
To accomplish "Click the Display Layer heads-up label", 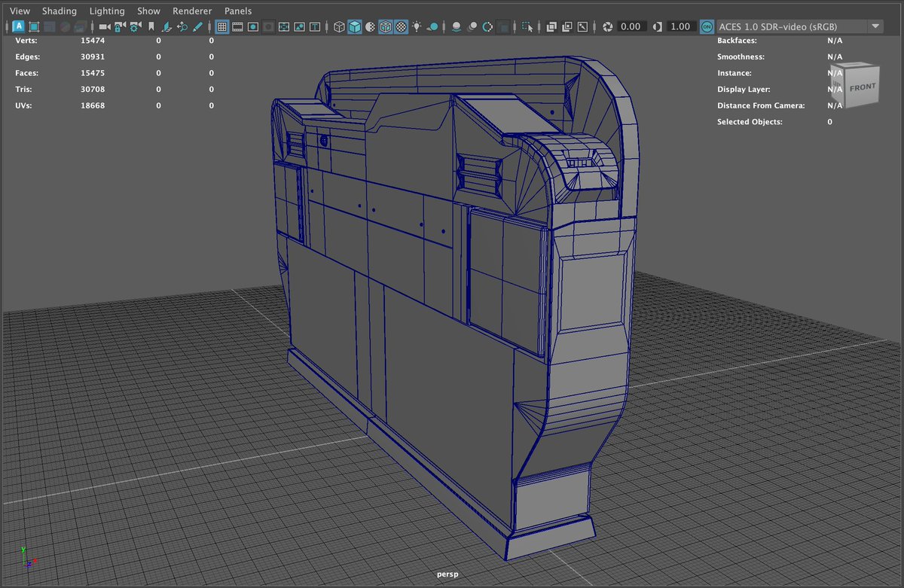I will pyautogui.click(x=742, y=90).
